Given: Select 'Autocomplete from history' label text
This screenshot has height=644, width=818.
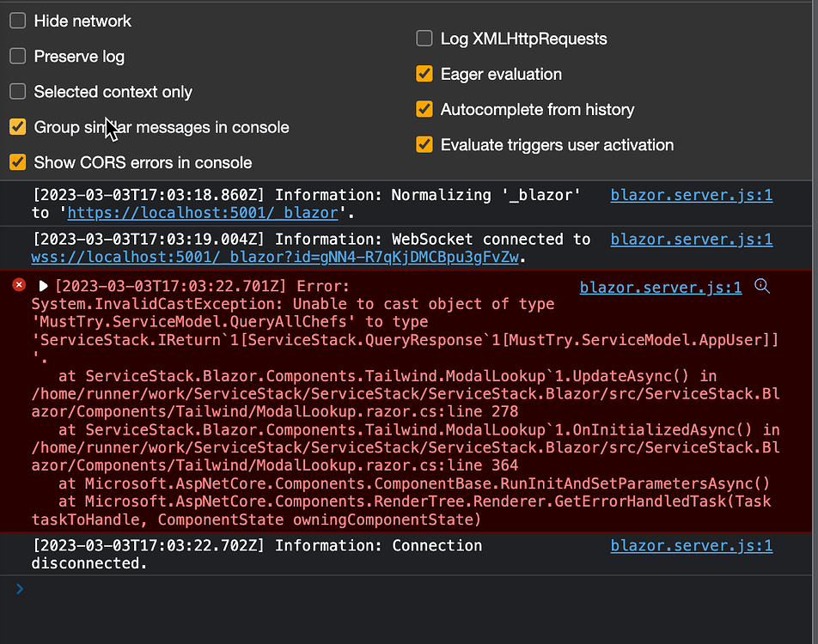Looking at the screenshot, I should [x=537, y=110].
